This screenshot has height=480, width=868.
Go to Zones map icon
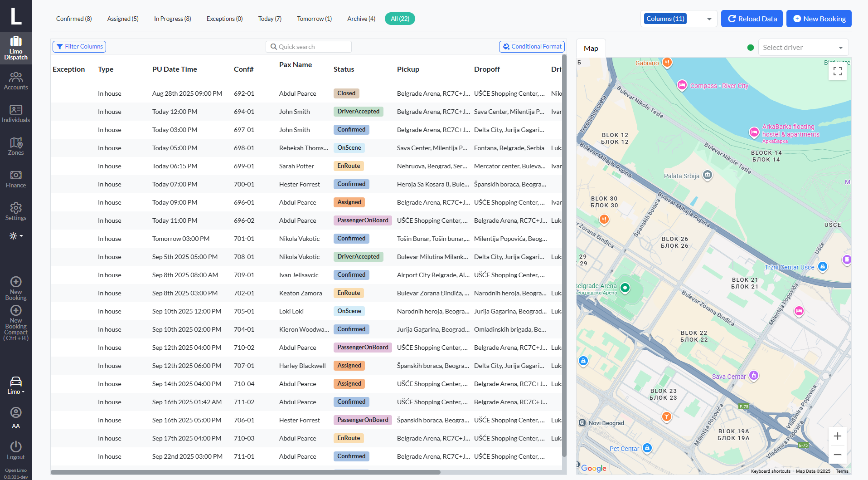pyautogui.click(x=16, y=146)
